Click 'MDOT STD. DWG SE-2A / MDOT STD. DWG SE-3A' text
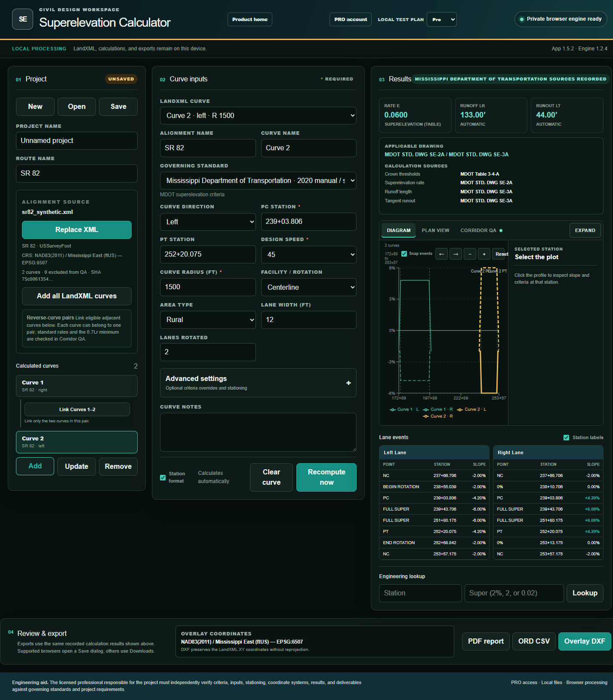Viewport: 613px width, 700px height. pyautogui.click(x=447, y=155)
